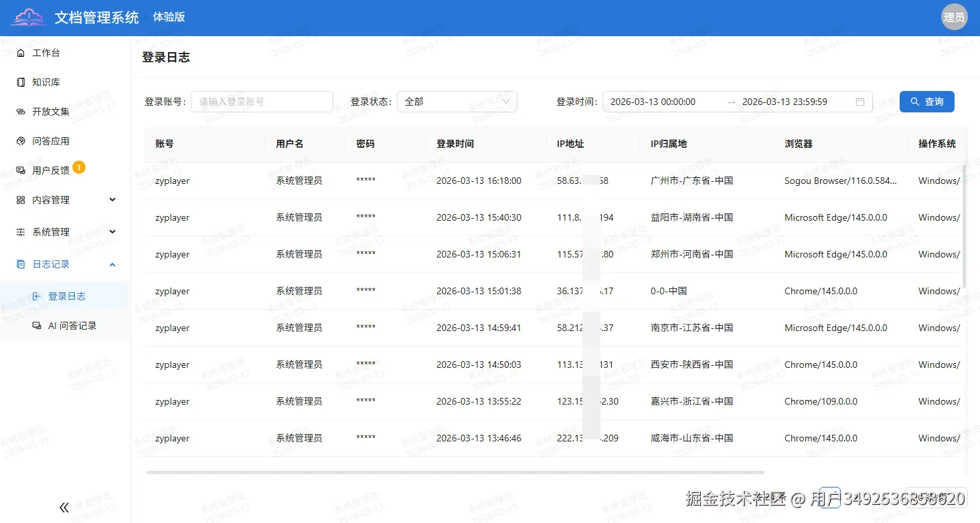Image resolution: width=980 pixels, height=523 pixels.
Task: Click the 郑州市-河南省-中国 location cell
Action: click(x=691, y=254)
